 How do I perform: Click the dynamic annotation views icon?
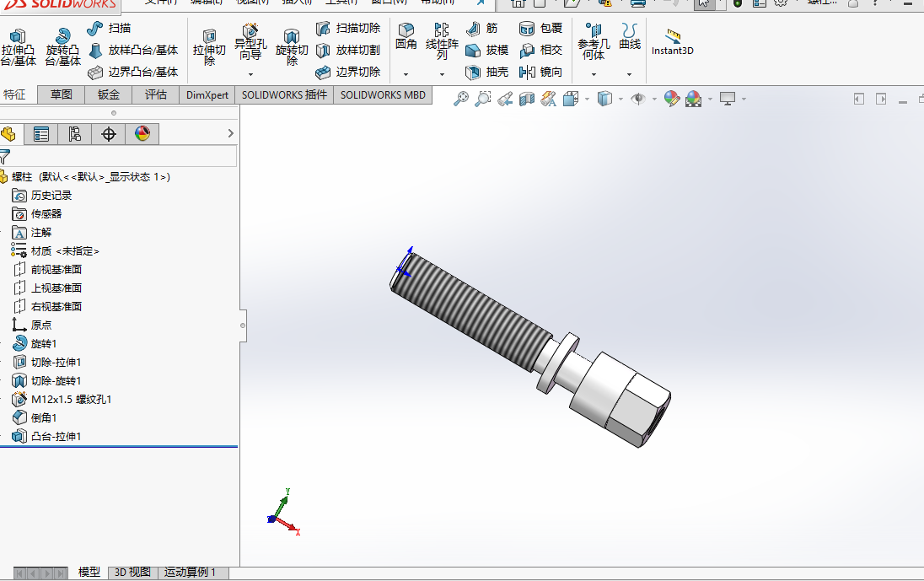(x=549, y=99)
